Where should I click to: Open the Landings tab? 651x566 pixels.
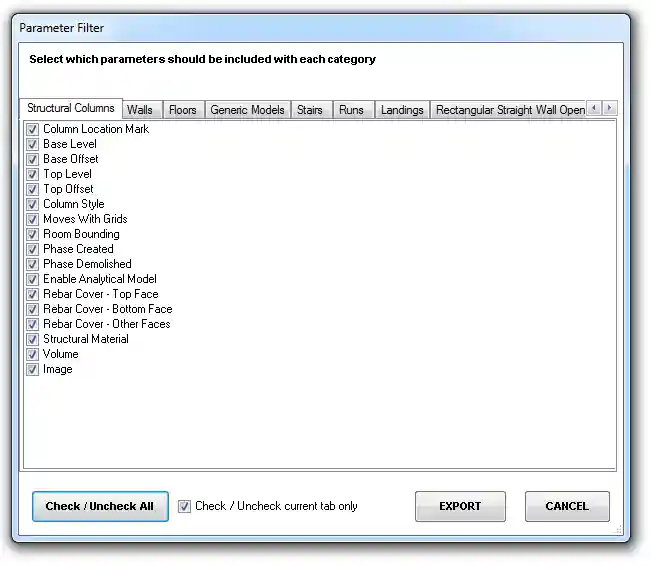pos(402,110)
